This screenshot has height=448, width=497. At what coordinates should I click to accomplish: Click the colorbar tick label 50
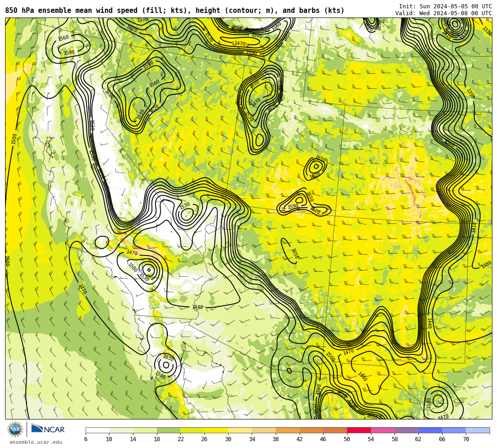click(x=347, y=439)
